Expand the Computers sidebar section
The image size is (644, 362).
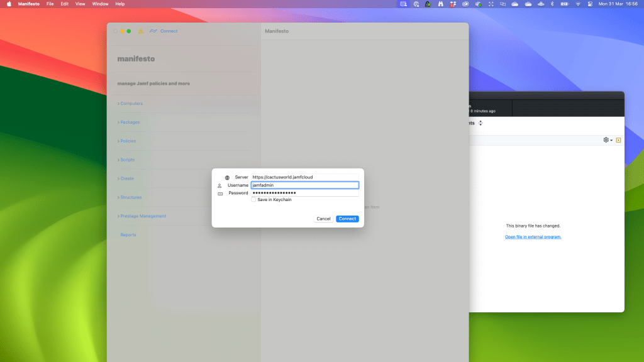click(131, 103)
